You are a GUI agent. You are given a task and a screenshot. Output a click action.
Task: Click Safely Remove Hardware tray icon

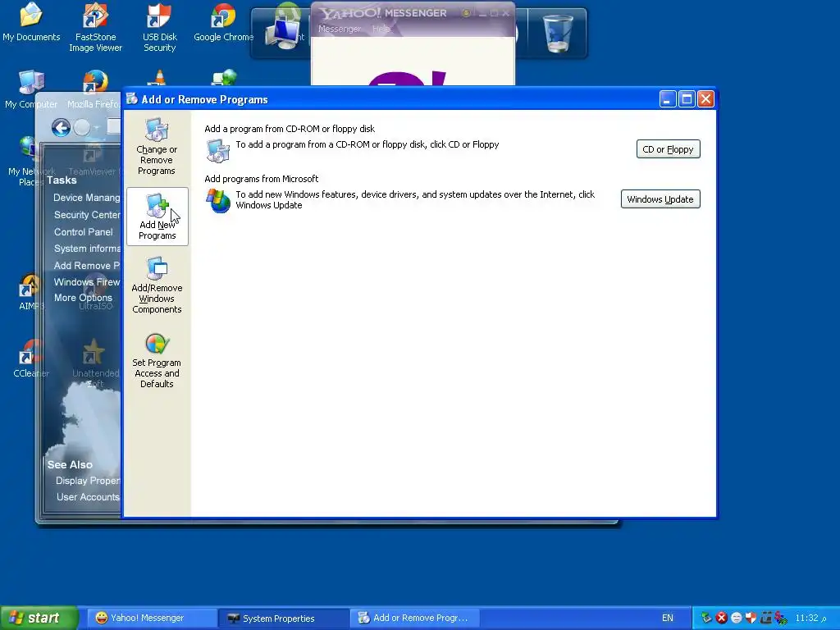pos(706,618)
